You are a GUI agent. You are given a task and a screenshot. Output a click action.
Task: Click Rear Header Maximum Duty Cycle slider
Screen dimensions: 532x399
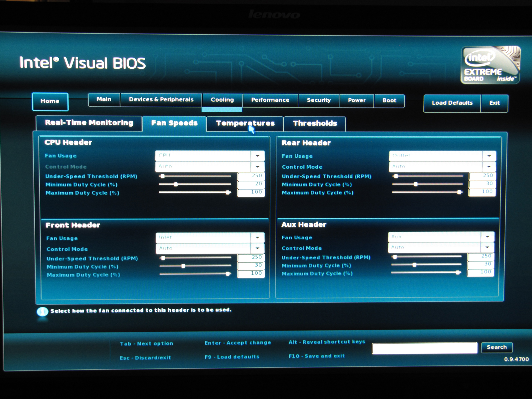coord(428,192)
